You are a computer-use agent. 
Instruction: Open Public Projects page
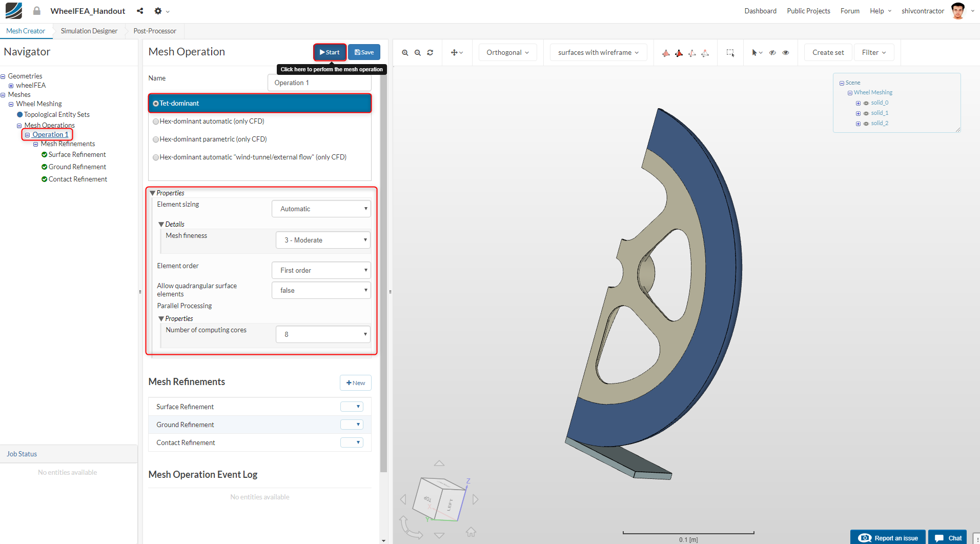click(808, 11)
